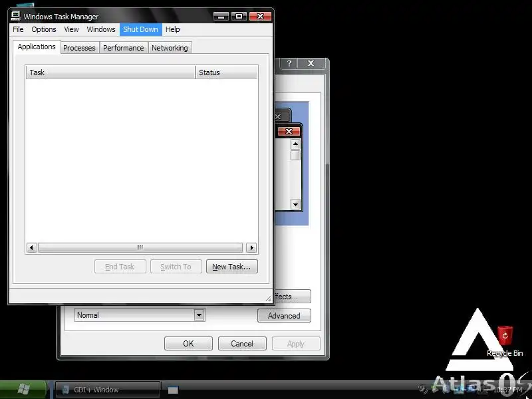Click the task list right scroll arrow
532x399 pixels.
251,247
